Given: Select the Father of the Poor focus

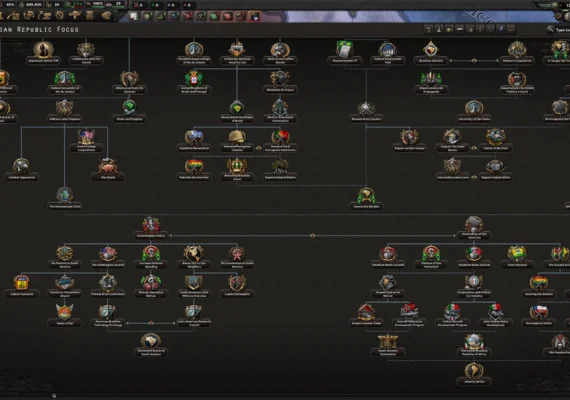Looking at the screenshot, I should click(495, 141).
